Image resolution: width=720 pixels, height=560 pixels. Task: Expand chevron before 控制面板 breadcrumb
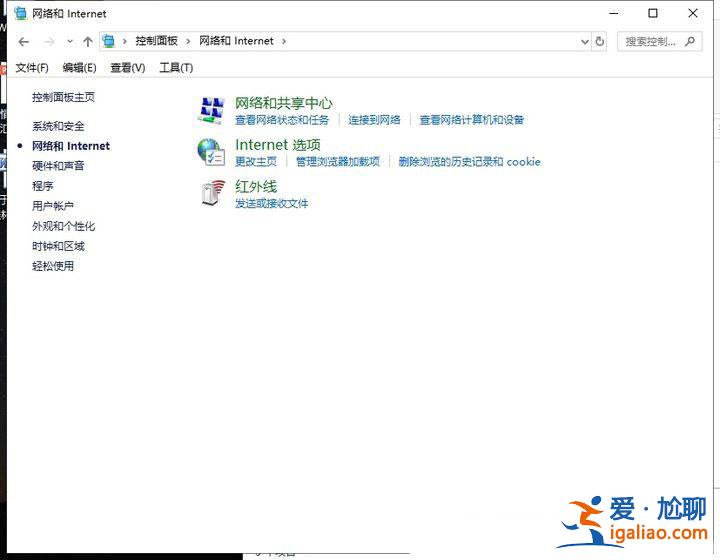(x=124, y=41)
